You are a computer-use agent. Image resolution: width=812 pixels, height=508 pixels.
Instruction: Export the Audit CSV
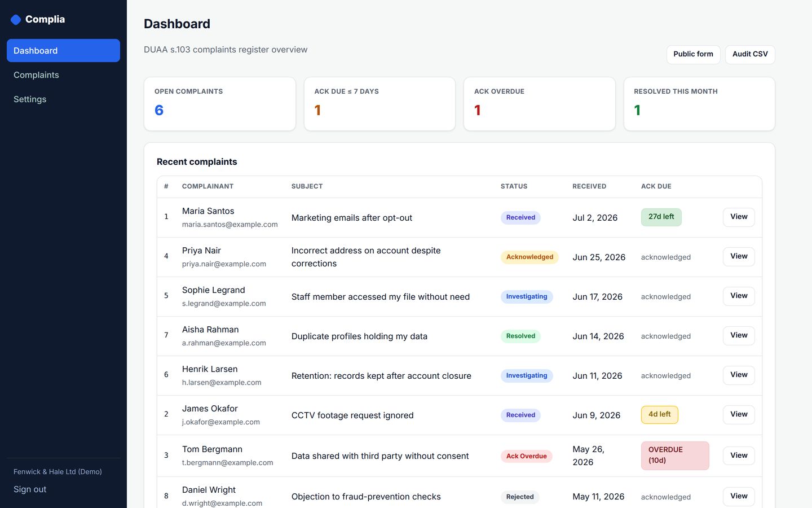pos(750,54)
